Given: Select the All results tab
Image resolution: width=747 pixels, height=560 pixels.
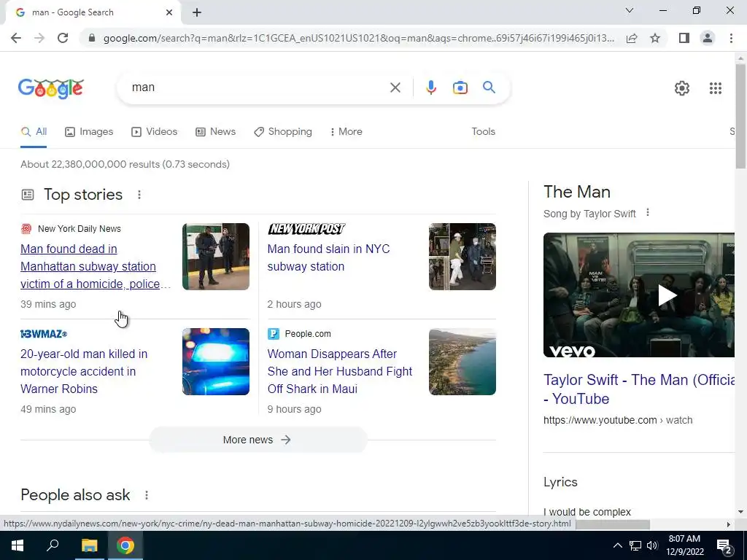Looking at the screenshot, I should pyautogui.click(x=34, y=132).
